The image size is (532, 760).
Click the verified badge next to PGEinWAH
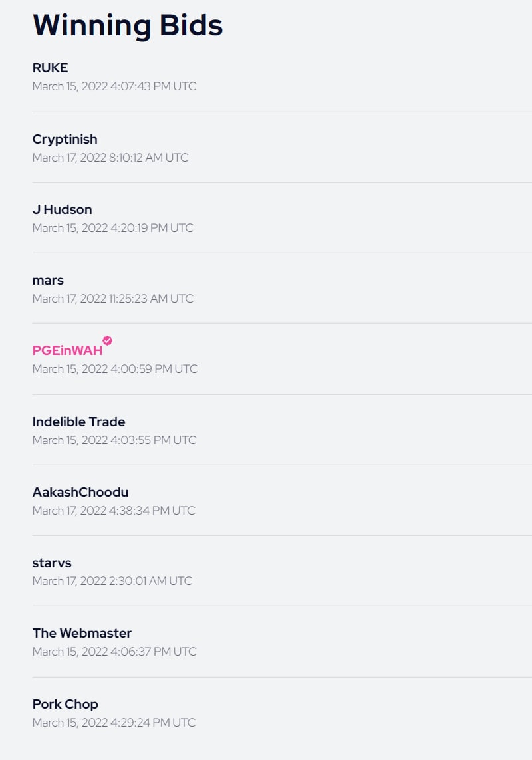[x=108, y=340]
